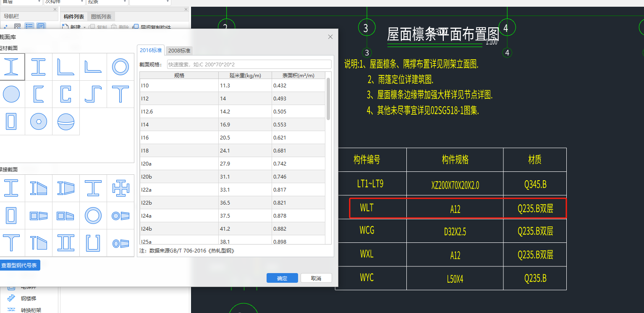Pick the welded T-section icon in 焊接截面
The width and height of the screenshot is (644, 313).
(11, 243)
